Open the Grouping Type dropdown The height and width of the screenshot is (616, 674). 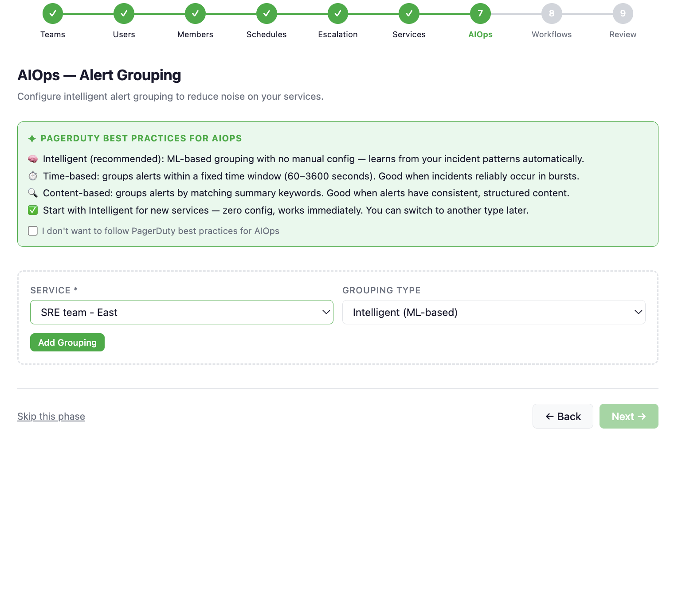tap(494, 312)
